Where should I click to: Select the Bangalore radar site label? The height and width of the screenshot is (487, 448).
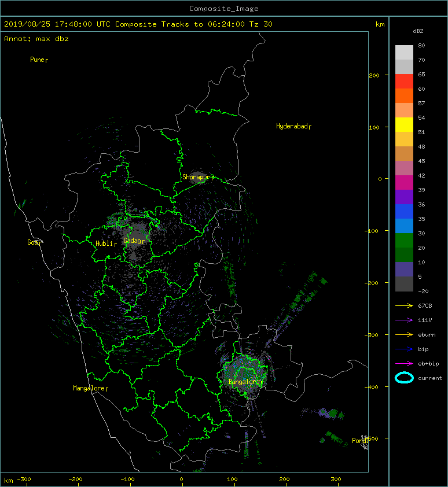point(245,382)
